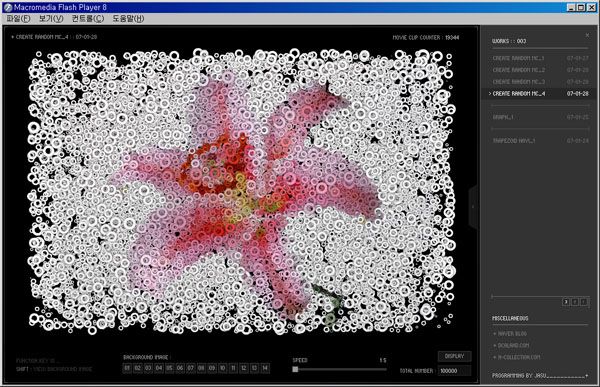Select background image 11

[233, 368]
